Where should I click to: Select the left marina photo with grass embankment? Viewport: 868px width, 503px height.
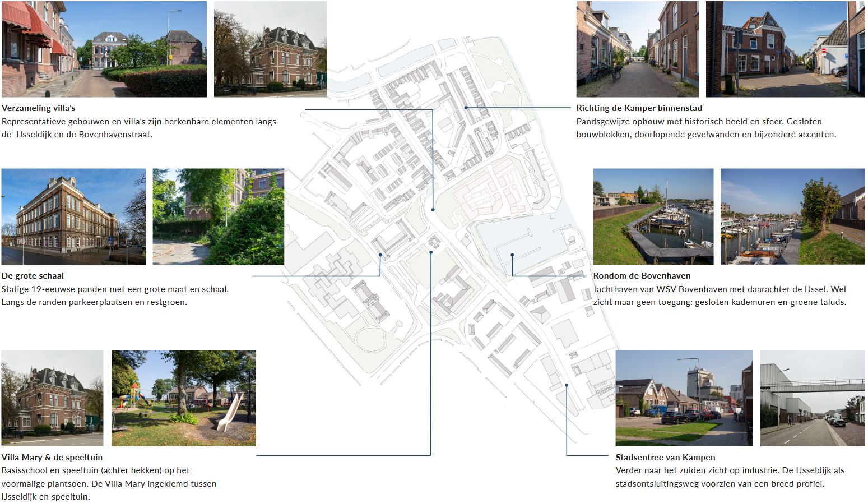(653, 216)
